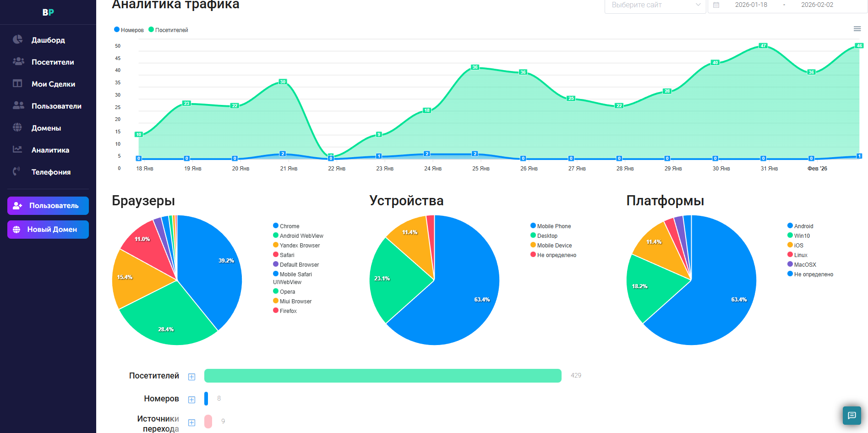Toggle Opera legend item
The image size is (868, 433).
click(284, 291)
